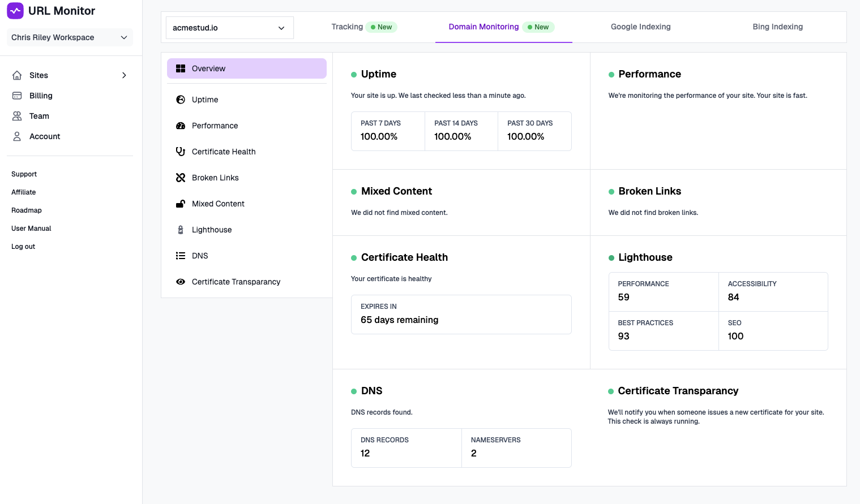The width and height of the screenshot is (860, 504).
Task: Click the PAST 30 DAYS uptime value
Action: pos(525,136)
